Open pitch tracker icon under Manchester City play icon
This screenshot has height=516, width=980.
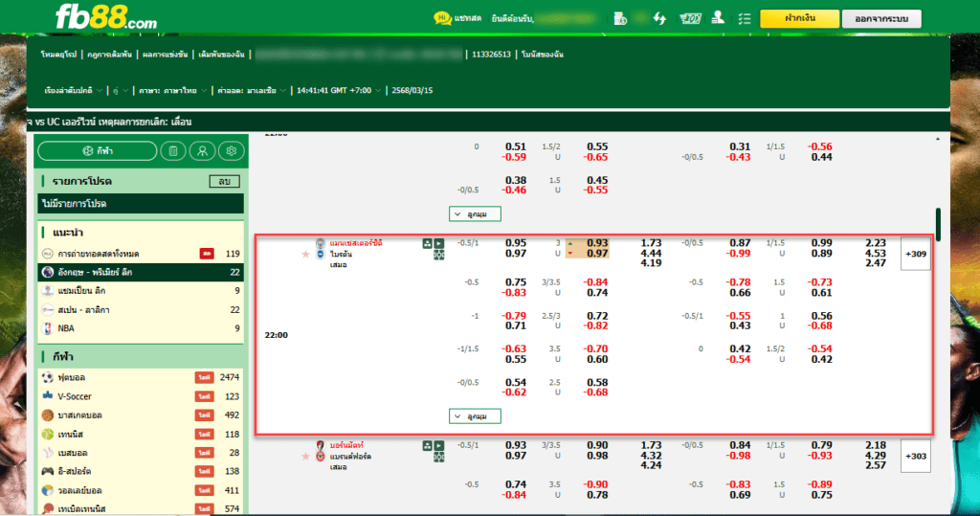coord(438,255)
